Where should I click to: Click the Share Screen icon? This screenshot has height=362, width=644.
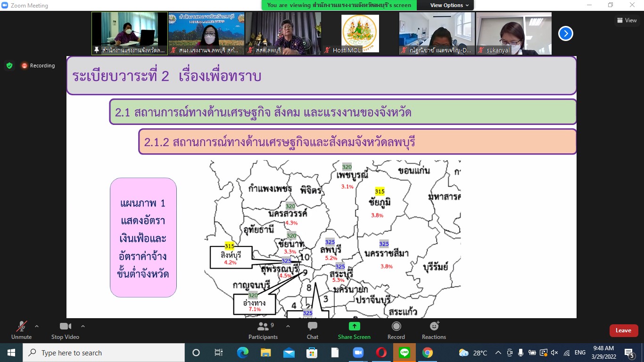(354, 330)
